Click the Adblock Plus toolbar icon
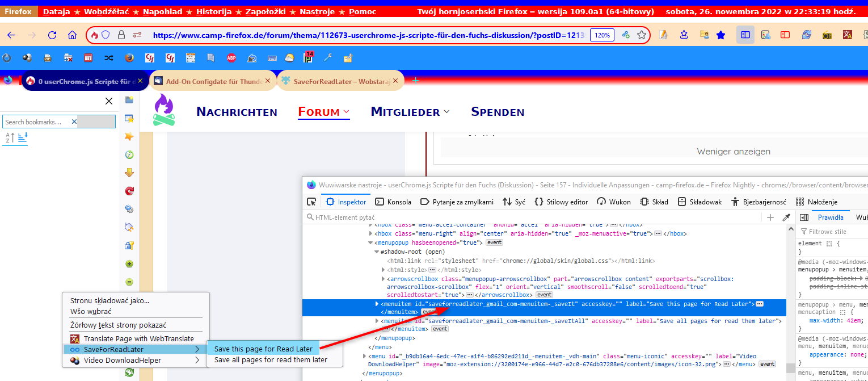 coord(231,57)
